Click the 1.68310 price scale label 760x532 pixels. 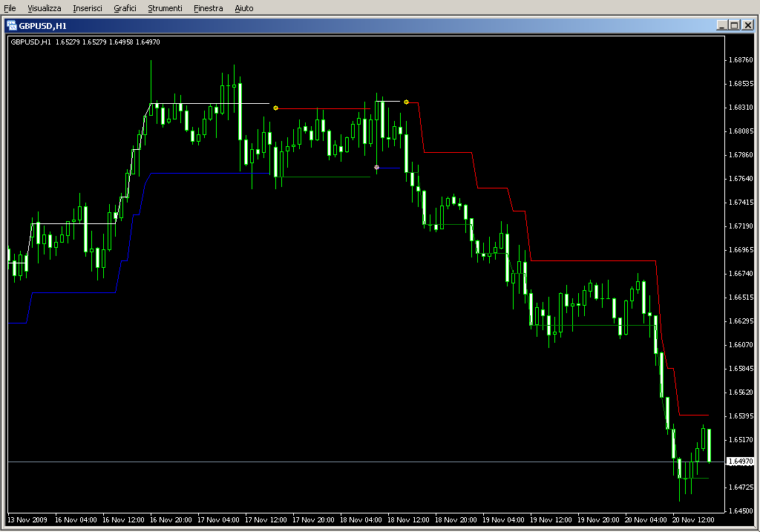741,108
